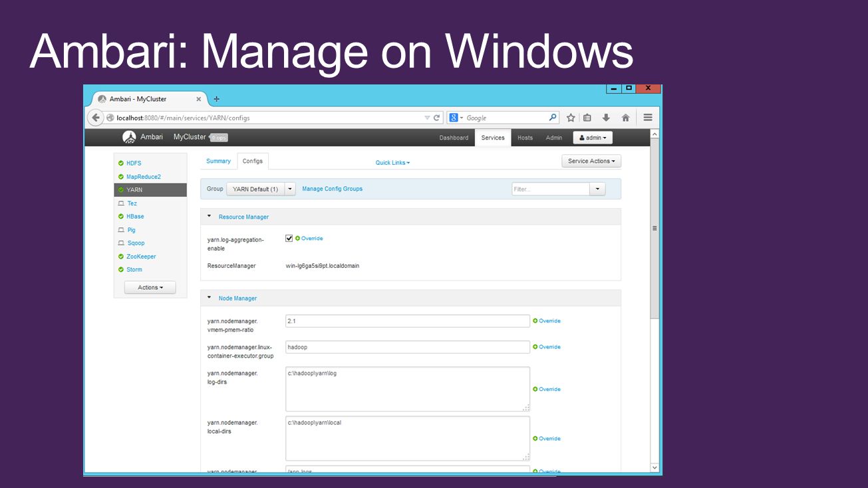Click the vmem-pmem-ratio field showing 2.1
868x488 pixels.
point(408,321)
